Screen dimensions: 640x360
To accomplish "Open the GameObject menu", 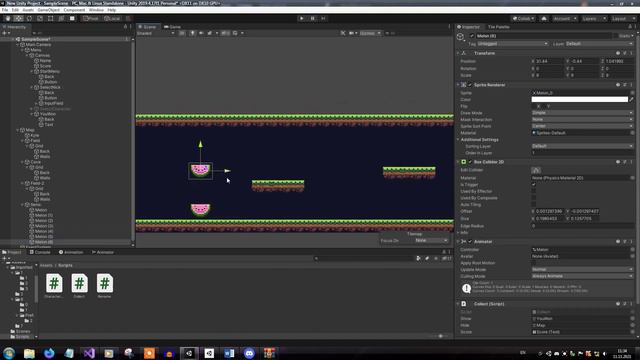I will click(48, 10).
